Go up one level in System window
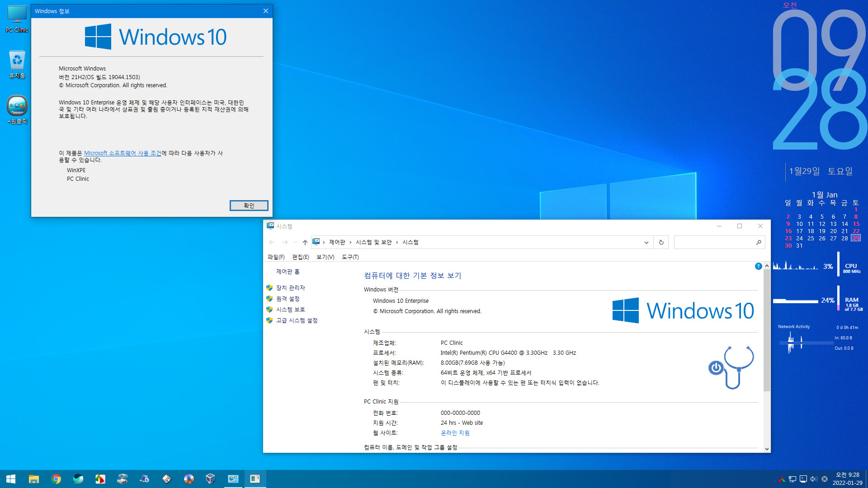The width and height of the screenshot is (868, 488). click(x=305, y=243)
